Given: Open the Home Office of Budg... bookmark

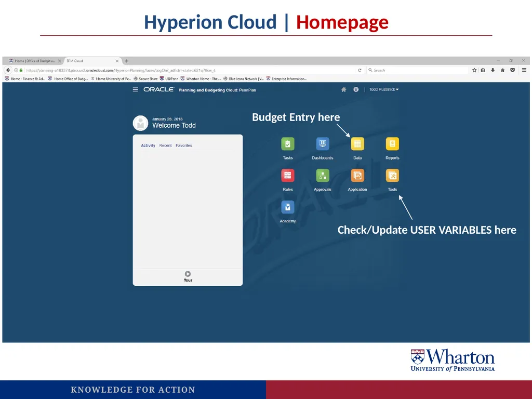Looking at the screenshot, I should 68,79.
